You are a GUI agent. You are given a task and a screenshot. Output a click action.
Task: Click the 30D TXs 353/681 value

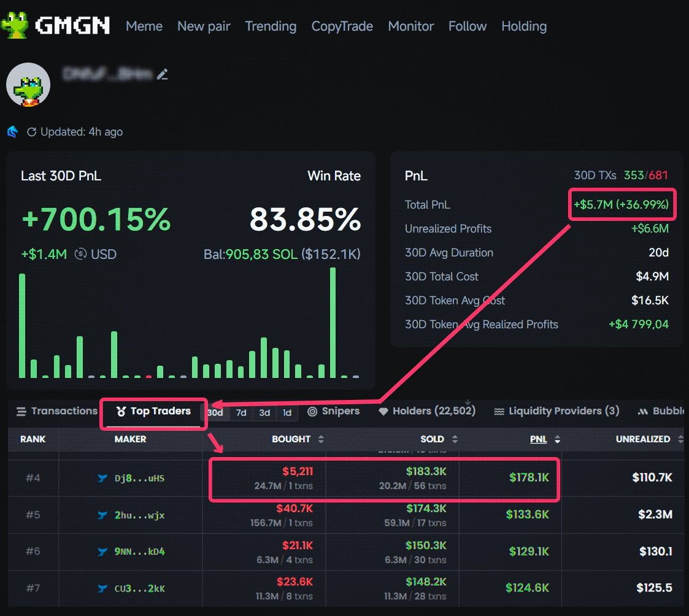(645, 175)
